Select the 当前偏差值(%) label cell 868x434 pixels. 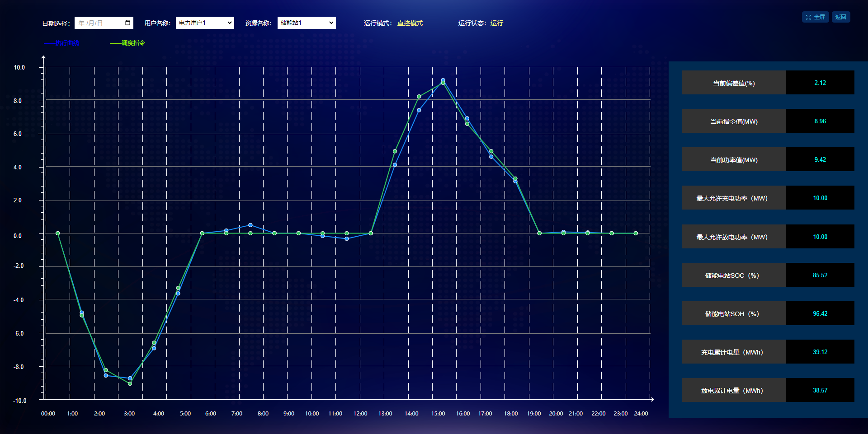click(x=733, y=83)
